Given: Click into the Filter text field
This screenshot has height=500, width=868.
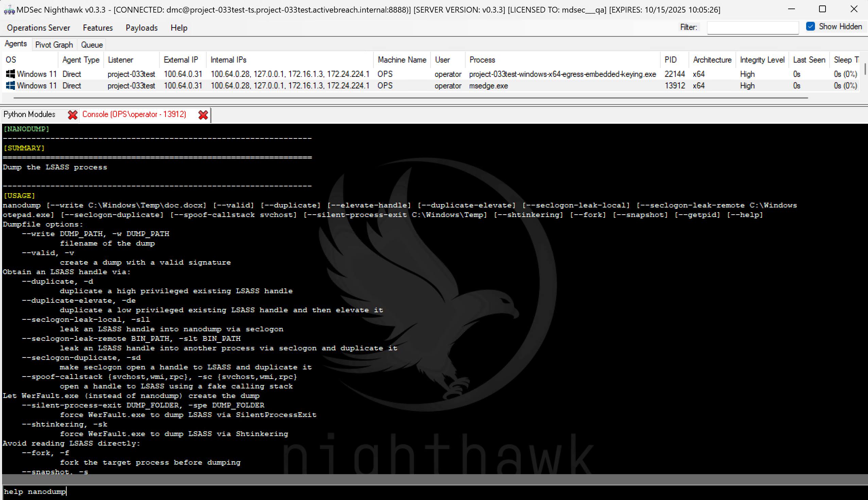Looking at the screenshot, I should [x=753, y=28].
